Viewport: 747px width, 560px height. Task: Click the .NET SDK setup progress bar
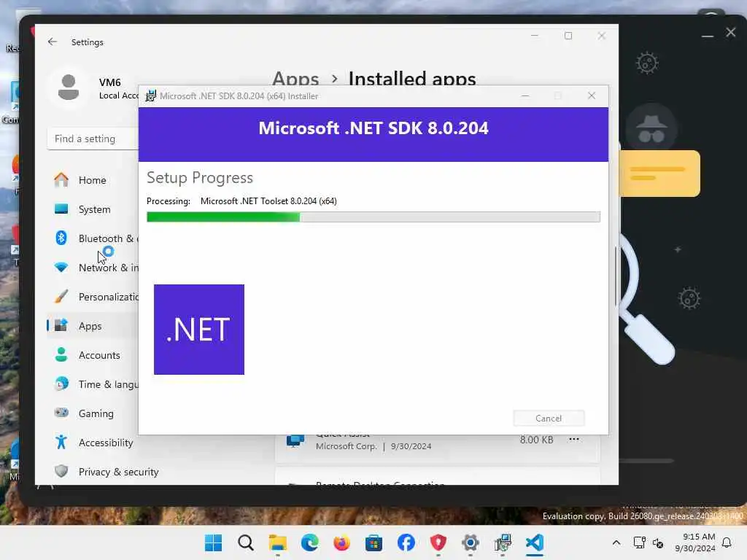[x=373, y=217]
